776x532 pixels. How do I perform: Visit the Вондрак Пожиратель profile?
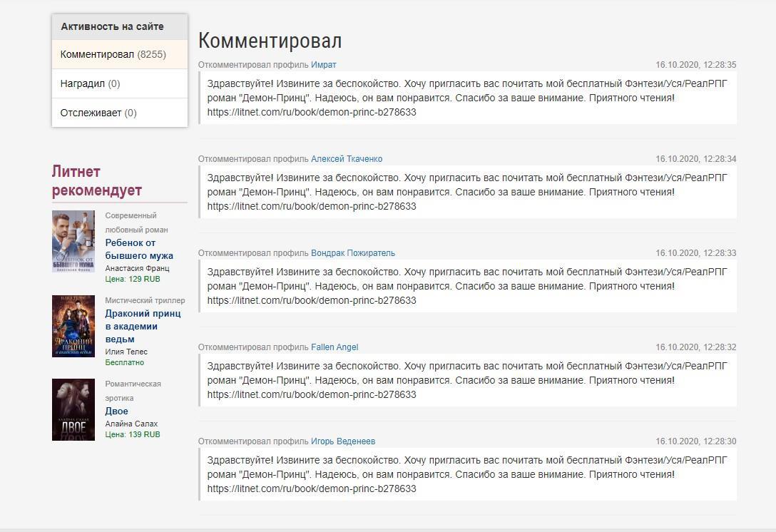352,253
